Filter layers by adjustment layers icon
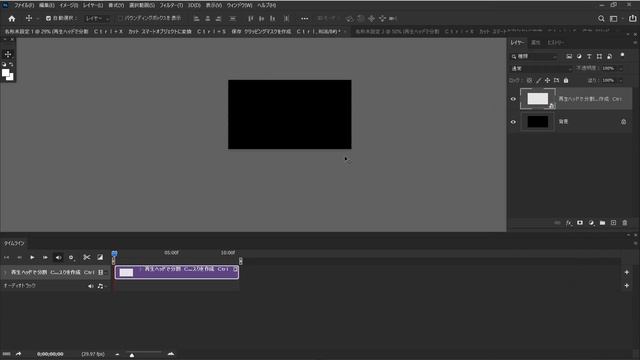 (579, 56)
